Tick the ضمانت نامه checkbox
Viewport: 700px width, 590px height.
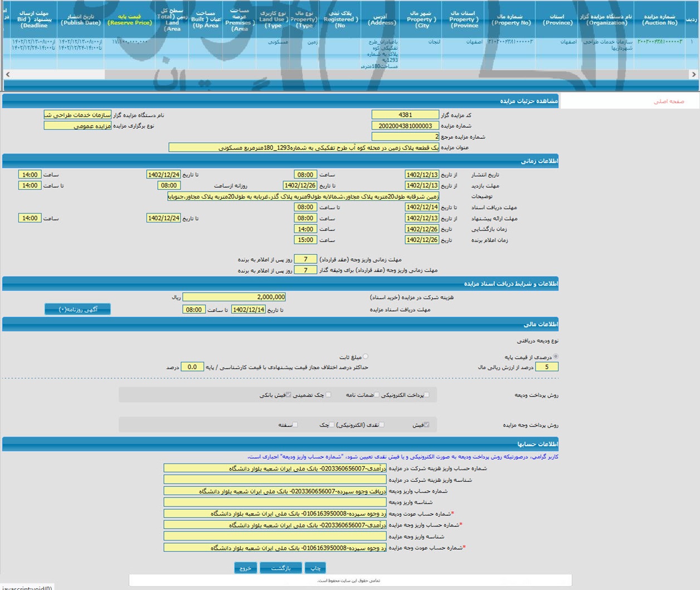377,395
